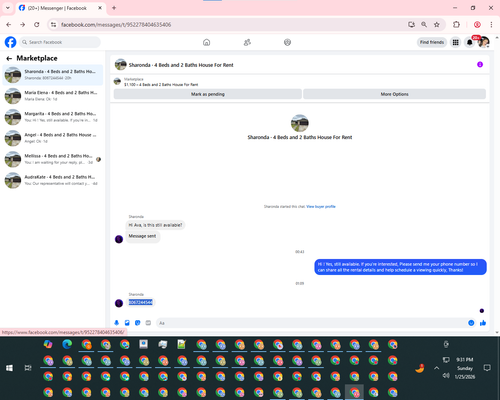The width and height of the screenshot is (500, 400).
Task: Open the site information icon in address bar
Action: (x=53, y=25)
